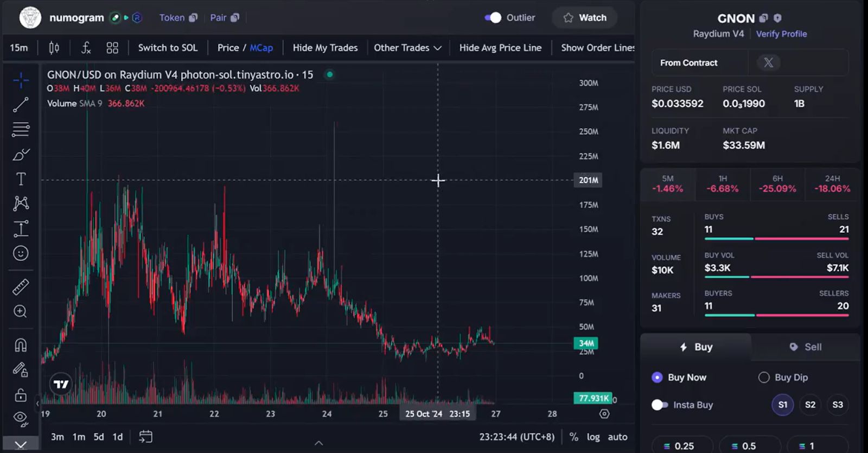
Task: Select the S1 preset
Action: click(783, 405)
